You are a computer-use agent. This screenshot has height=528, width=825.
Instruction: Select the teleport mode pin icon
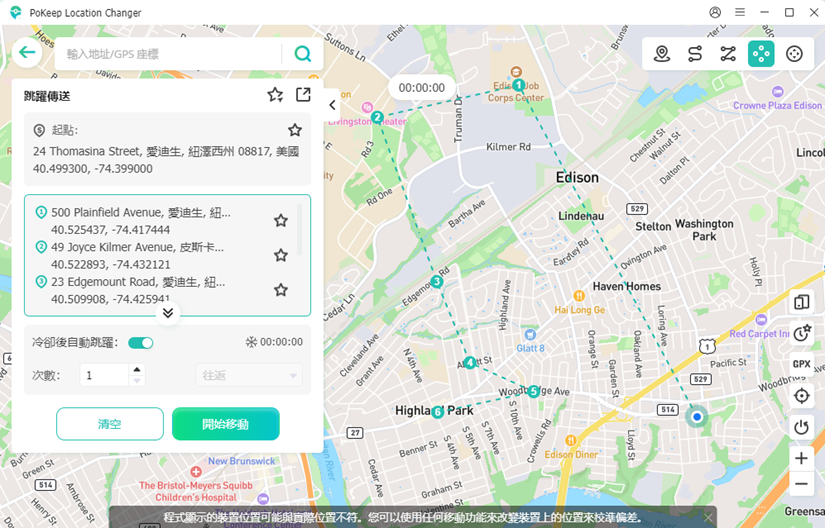click(662, 54)
